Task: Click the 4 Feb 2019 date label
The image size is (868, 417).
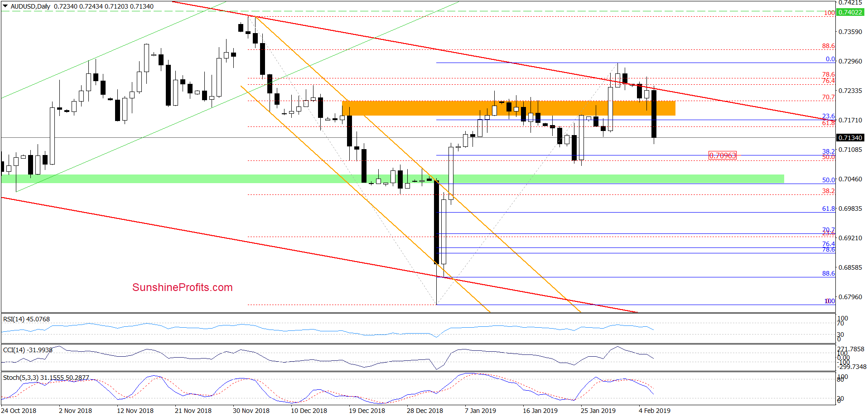Action: (655, 411)
